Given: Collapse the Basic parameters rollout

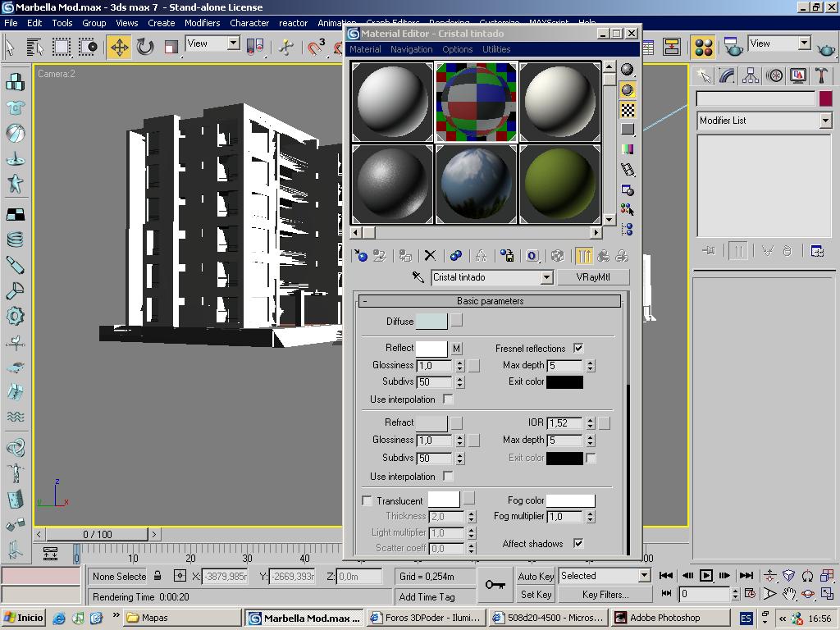Looking at the screenshot, I should 490,301.
